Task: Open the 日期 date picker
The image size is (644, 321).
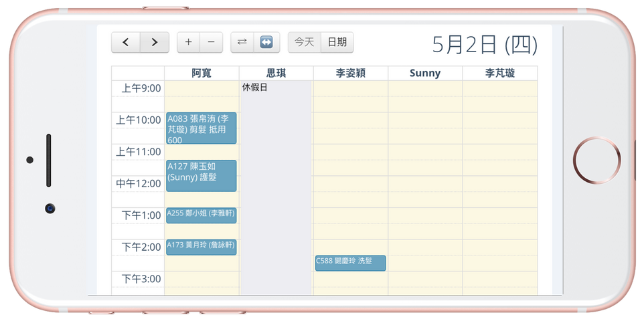Action: pyautogui.click(x=337, y=42)
